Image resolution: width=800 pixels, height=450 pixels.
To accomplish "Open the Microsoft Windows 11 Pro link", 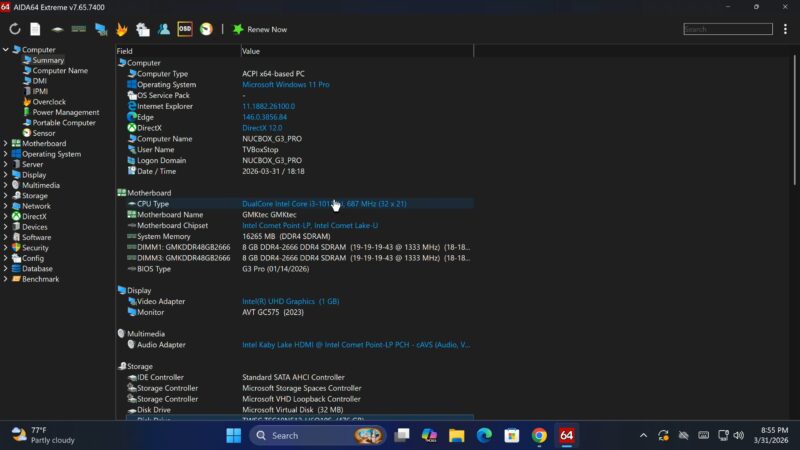I will [285, 85].
